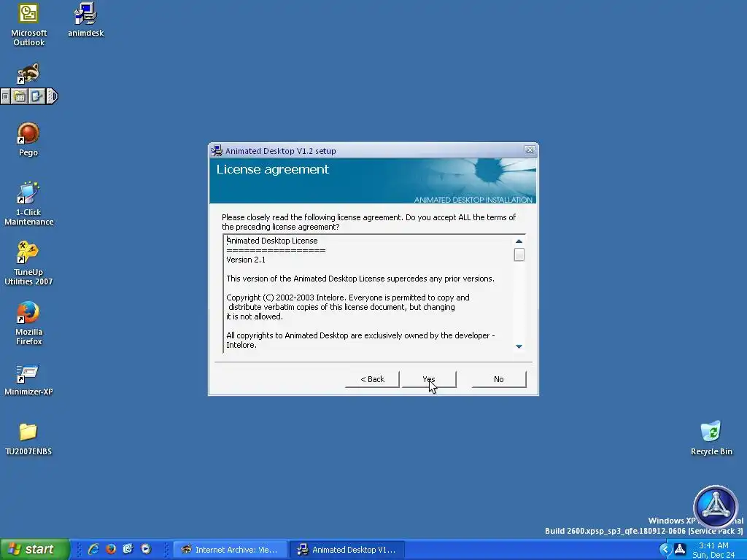The height and width of the screenshot is (560, 747).
Task: Expand hidden system tray icons
Action: (665, 550)
